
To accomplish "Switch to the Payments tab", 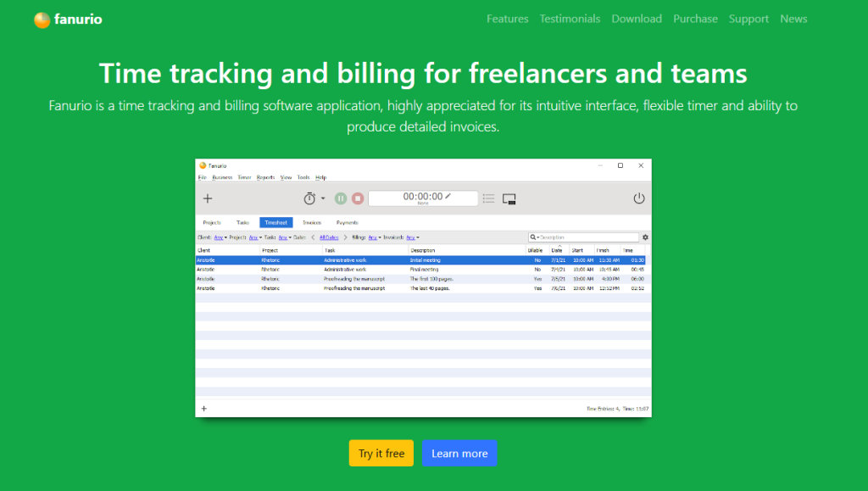I will point(347,222).
